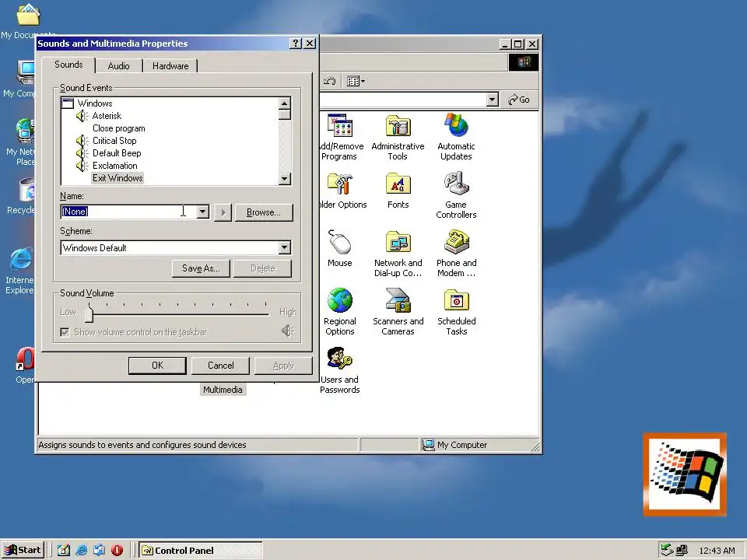Open Game Controllers icon
This screenshot has height=560, width=747.
coord(457,184)
